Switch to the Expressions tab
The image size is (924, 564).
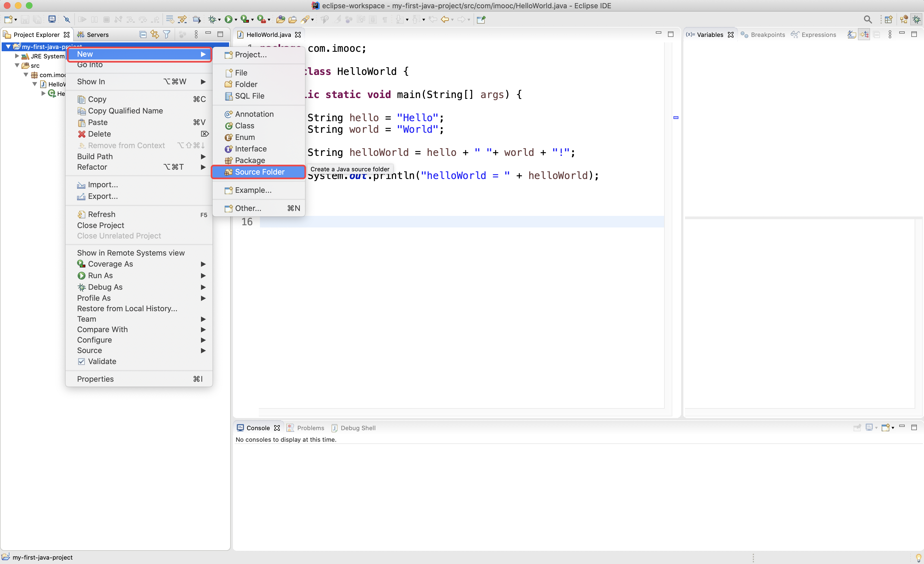pos(813,34)
